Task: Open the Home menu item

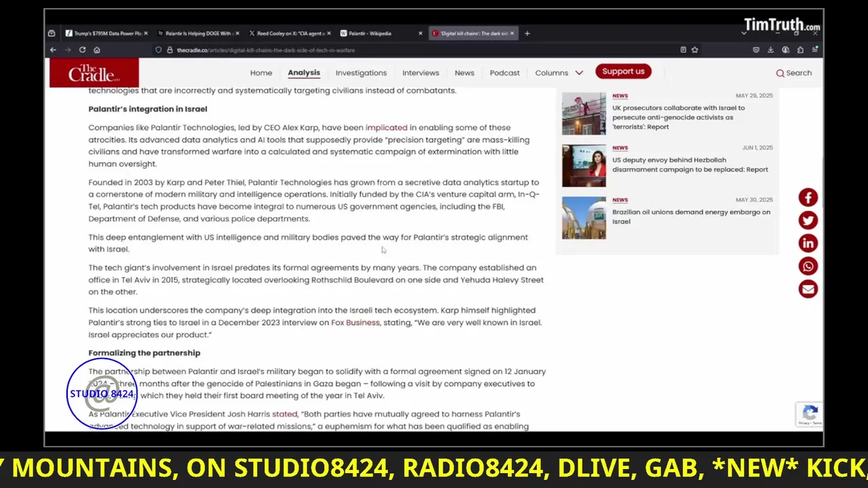Action: (x=261, y=73)
